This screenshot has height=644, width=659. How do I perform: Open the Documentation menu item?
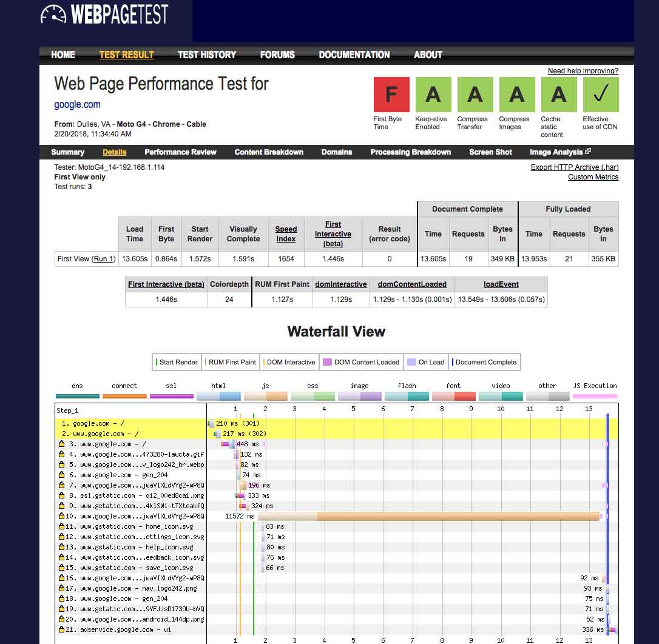tap(354, 55)
